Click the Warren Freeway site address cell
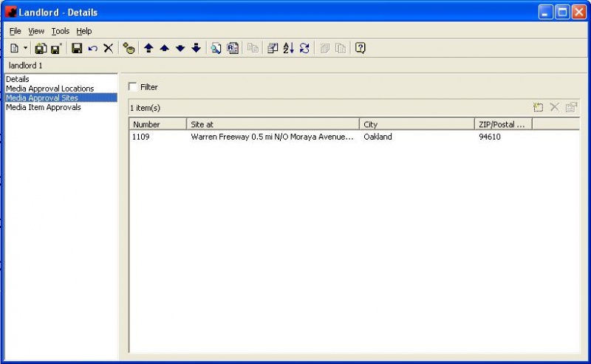Viewport: 591px width, 364px height. [x=272, y=137]
